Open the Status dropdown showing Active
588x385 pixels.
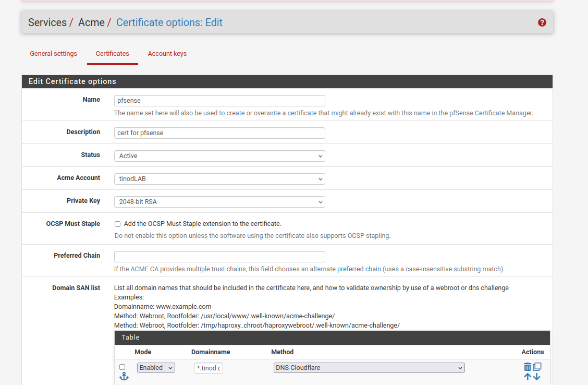pos(219,156)
